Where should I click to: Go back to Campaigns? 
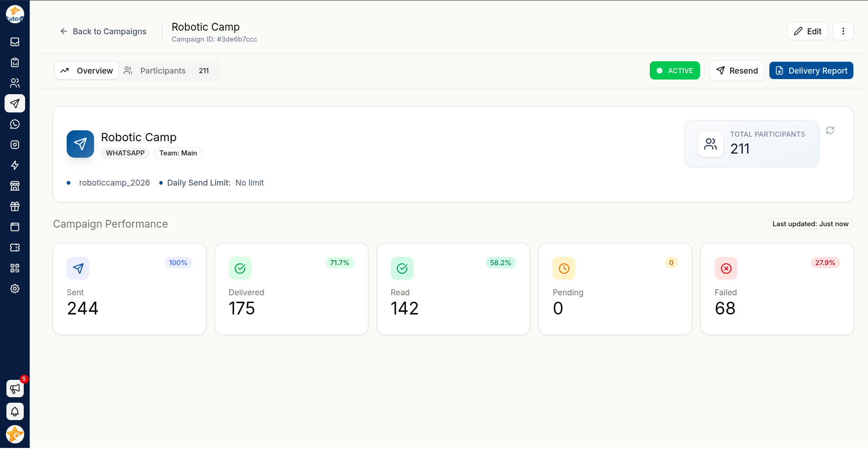click(x=103, y=31)
